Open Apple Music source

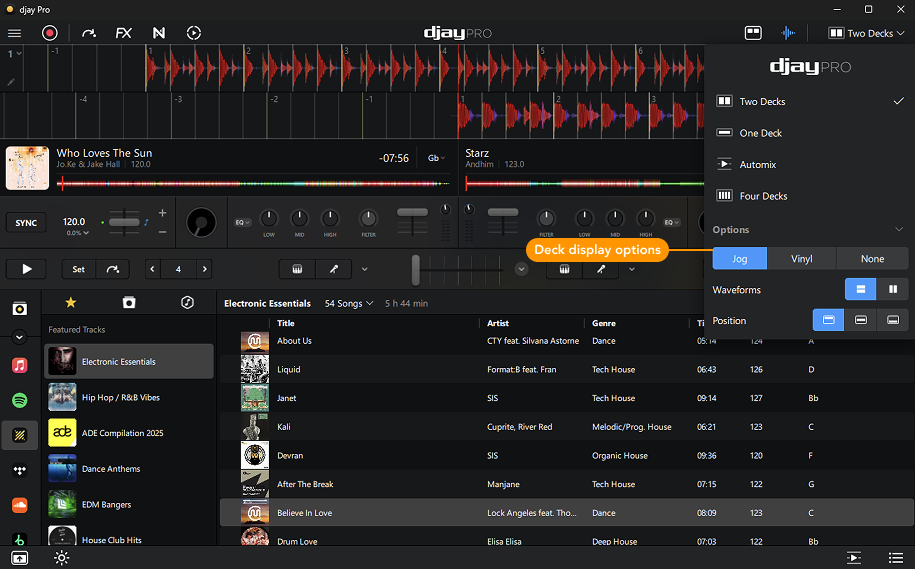[x=19, y=365]
